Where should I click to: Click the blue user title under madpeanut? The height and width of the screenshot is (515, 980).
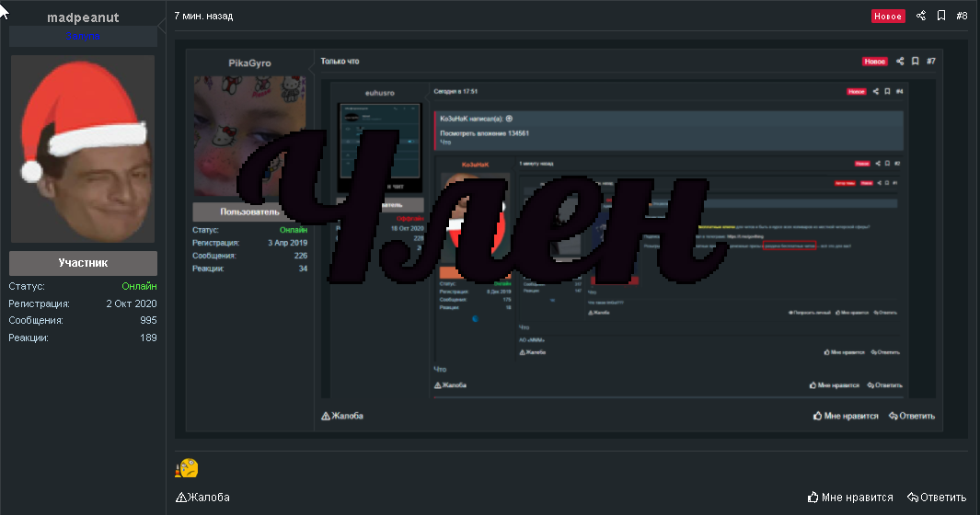point(83,36)
